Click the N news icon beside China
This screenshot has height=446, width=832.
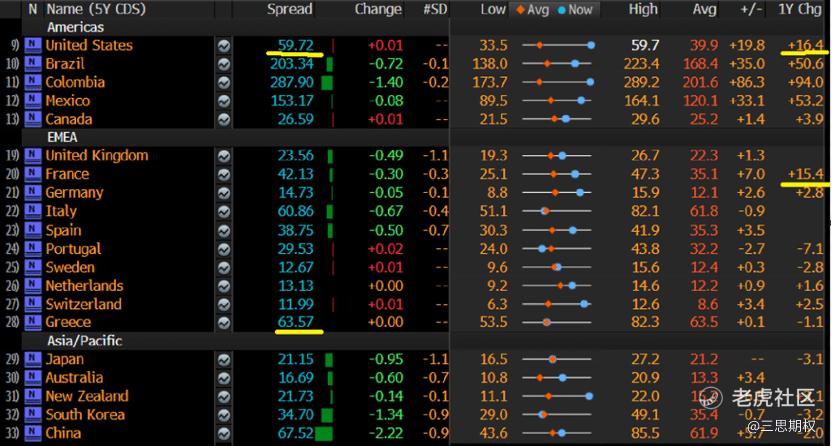[x=33, y=433]
